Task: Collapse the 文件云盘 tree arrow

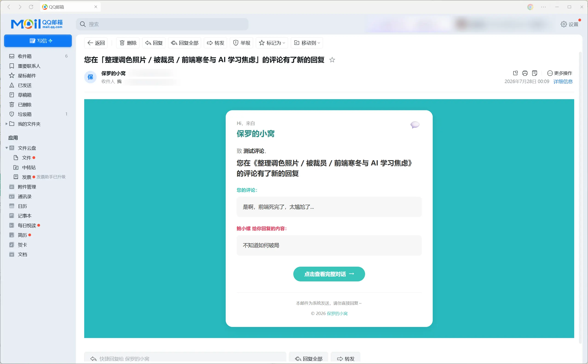Action: pyautogui.click(x=6, y=148)
